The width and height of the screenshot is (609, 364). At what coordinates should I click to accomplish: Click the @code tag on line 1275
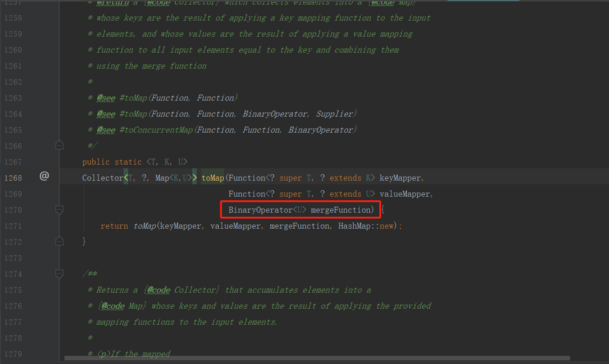[x=158, y=290]
